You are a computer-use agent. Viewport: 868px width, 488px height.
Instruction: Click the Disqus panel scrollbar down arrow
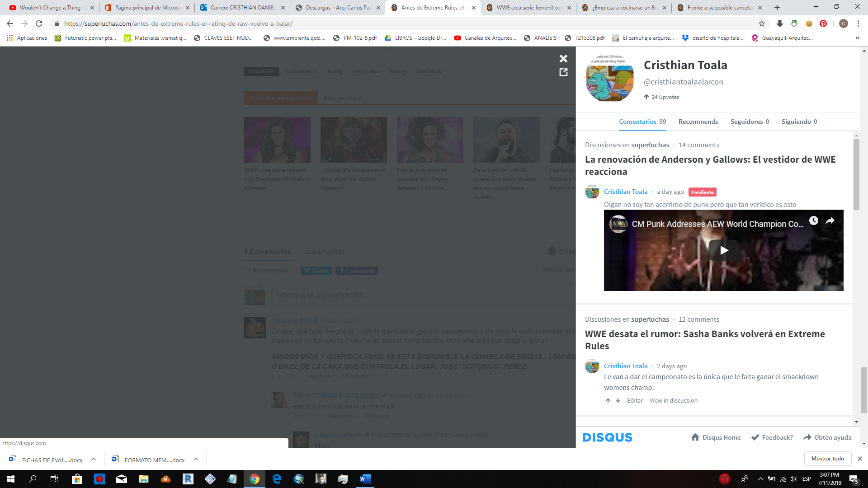click(856, 422)
